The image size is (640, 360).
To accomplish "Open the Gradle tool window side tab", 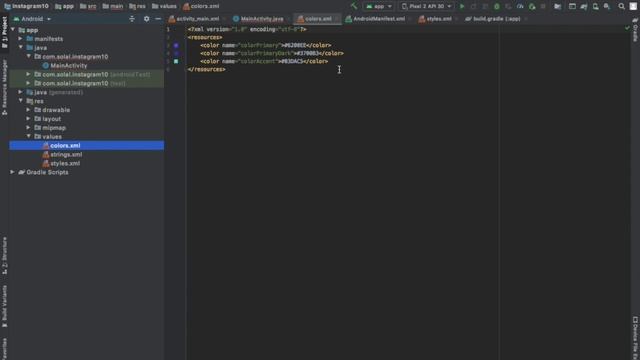I will click(x=636, y=30).
